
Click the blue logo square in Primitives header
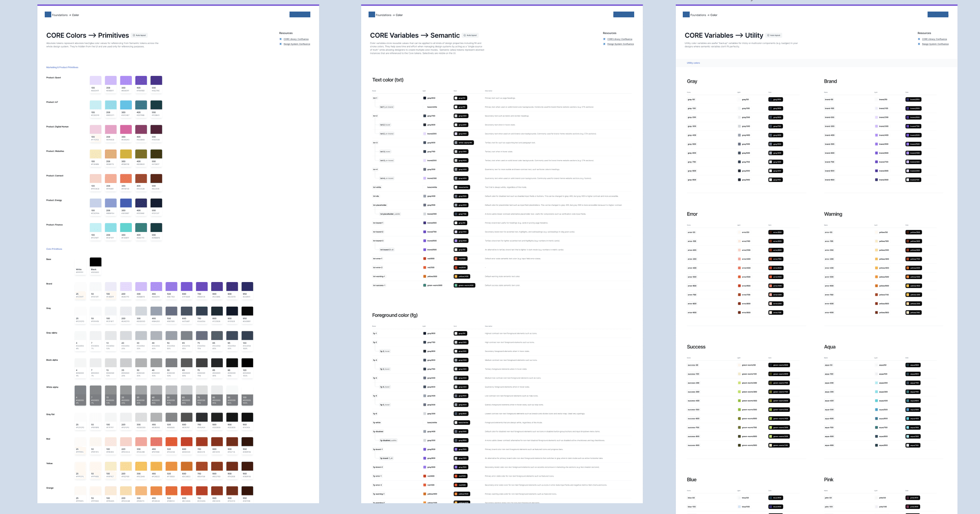48,15
